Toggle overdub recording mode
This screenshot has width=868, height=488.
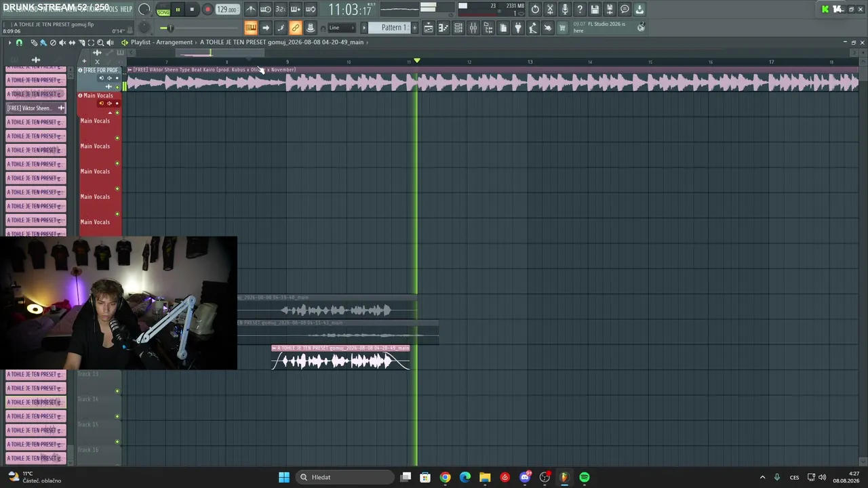point(296,9)
